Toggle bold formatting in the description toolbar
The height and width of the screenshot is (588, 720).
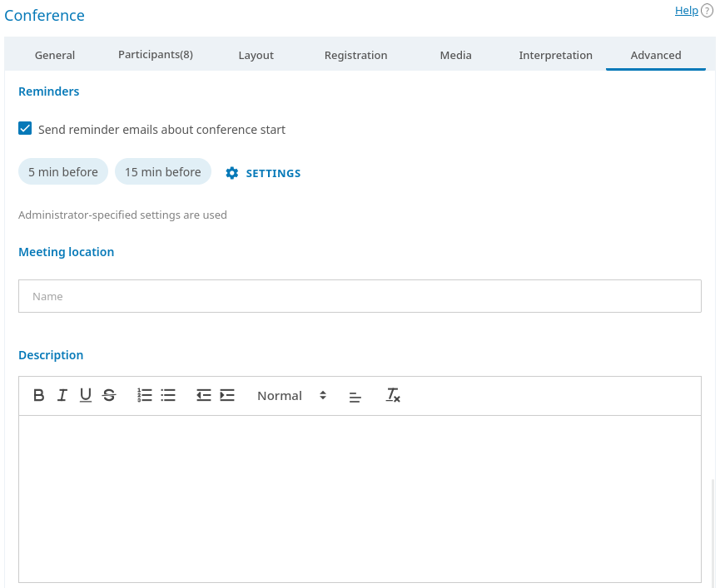pyautogui.click(x=39, y=396)
